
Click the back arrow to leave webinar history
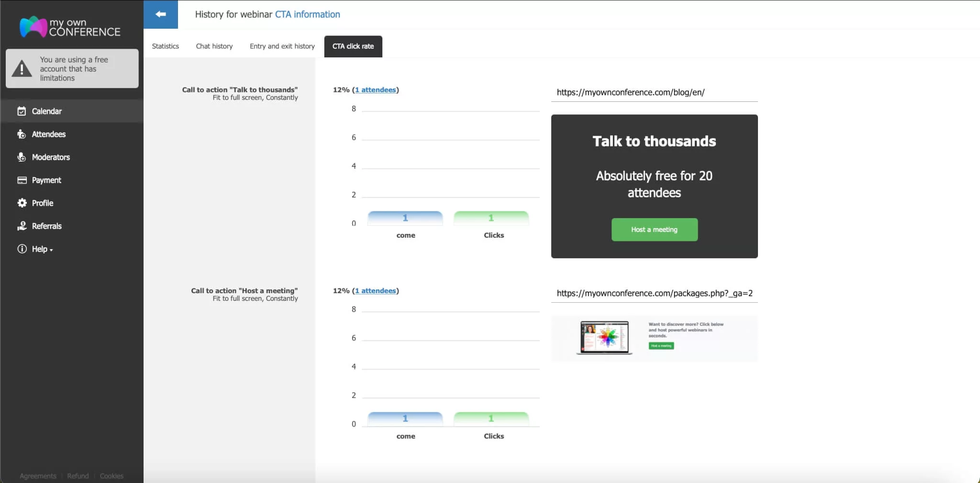click(x=161, y=14)
